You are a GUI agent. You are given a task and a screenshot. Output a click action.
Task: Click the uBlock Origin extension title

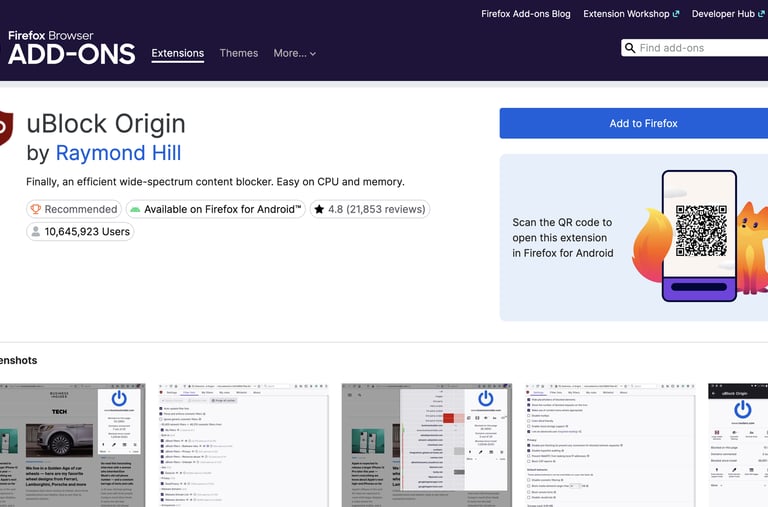pyautogui.click(x=106, y=123)
